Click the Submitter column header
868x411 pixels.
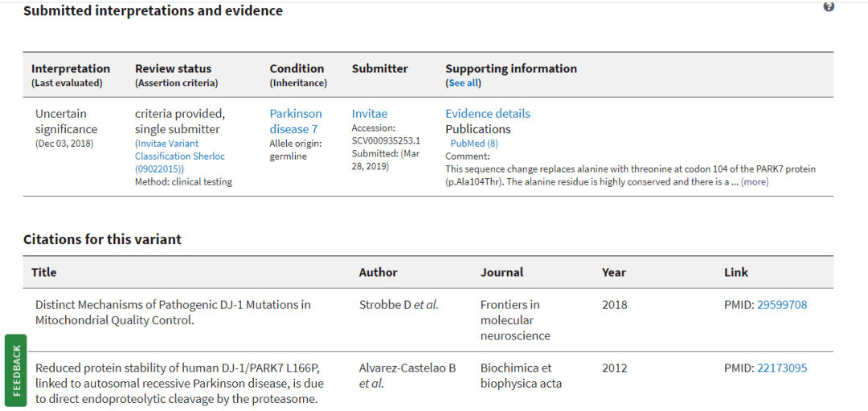[x=379, y=68]
